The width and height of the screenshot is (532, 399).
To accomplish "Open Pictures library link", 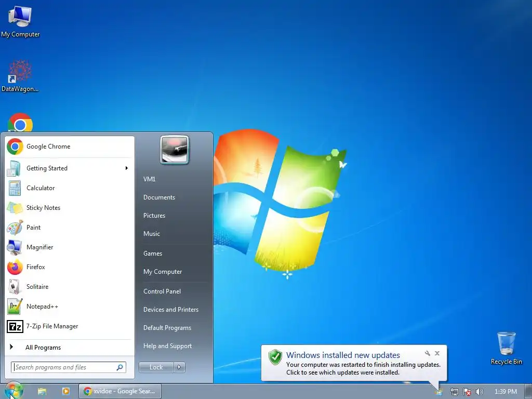I will pyautogui.click(x=154, y=216).
